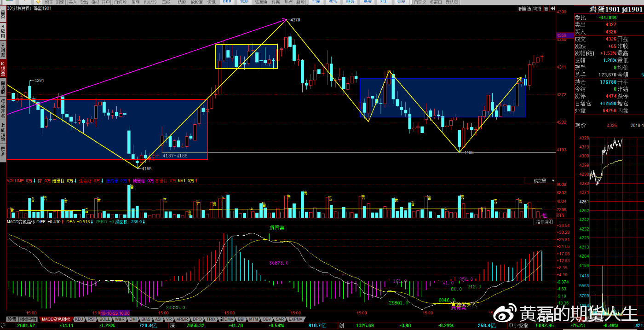Open the 陆港通 toolbar item
Screen dimensions: 644x330
pyautogui.click(x=260, y=2)
